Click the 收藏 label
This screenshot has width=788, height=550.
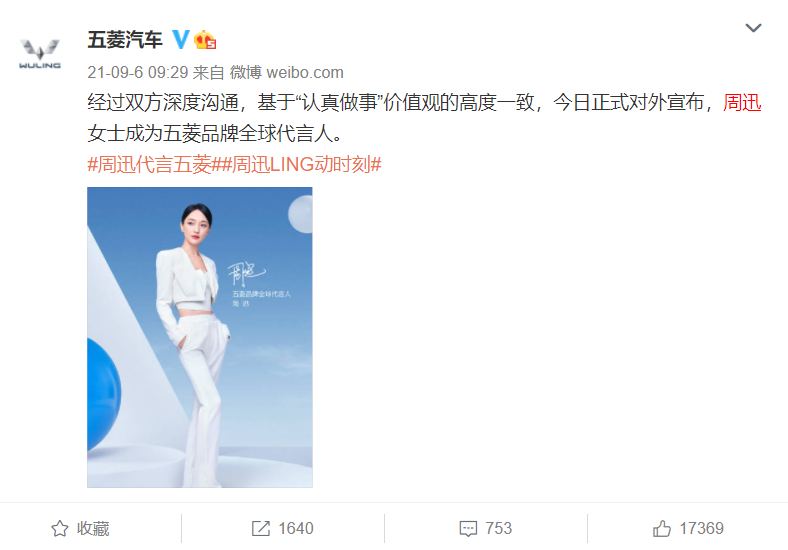[93, 529]
